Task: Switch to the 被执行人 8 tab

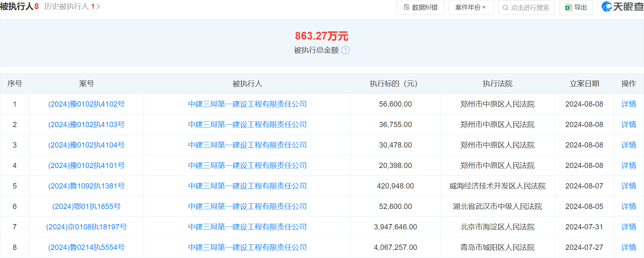Action: (x=19, y=6)
